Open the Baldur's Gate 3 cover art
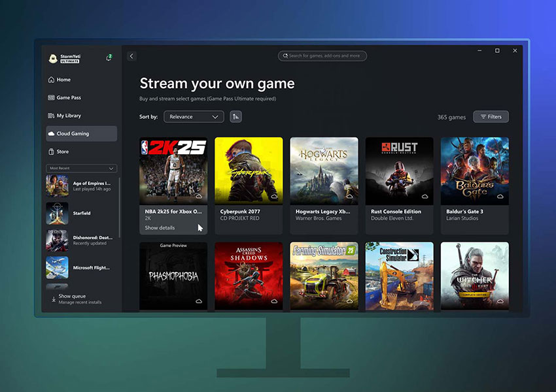 tap(474, 171)
